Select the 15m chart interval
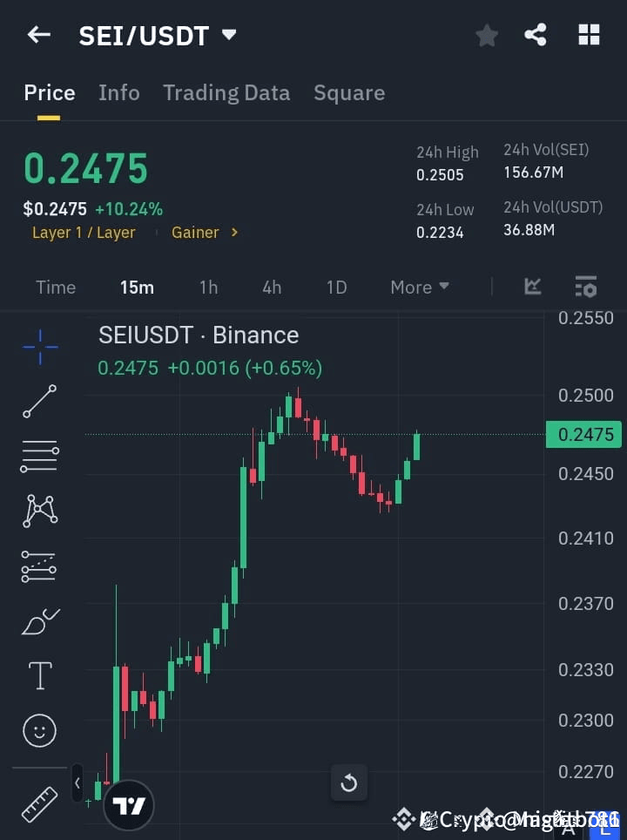The image size is (627, 840). click(x=137, y=288)
